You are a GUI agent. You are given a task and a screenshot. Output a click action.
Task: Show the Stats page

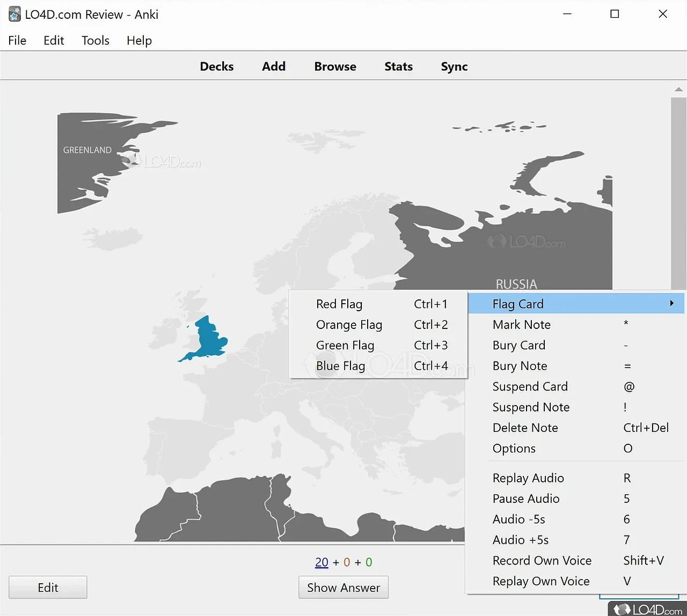399,67
